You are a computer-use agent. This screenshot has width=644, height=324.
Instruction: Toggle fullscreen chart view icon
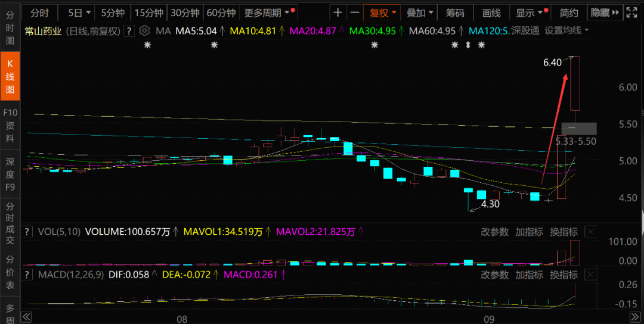(631, 13)
